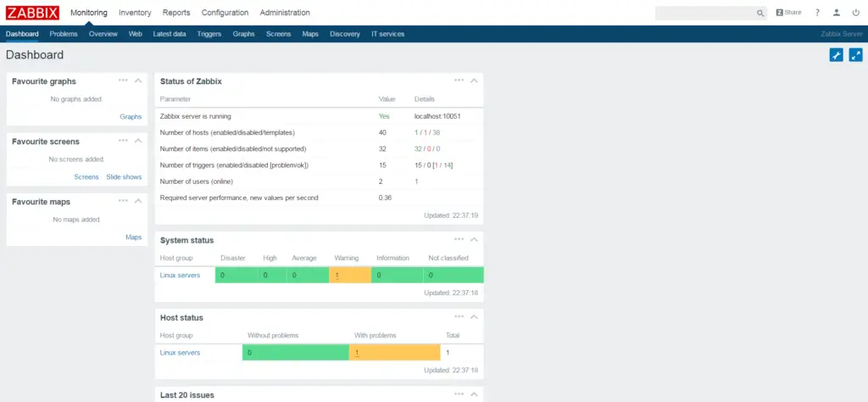Go to the Overview submenu tab
This screenshot has height=402, width=868.
tap(103, 34)
